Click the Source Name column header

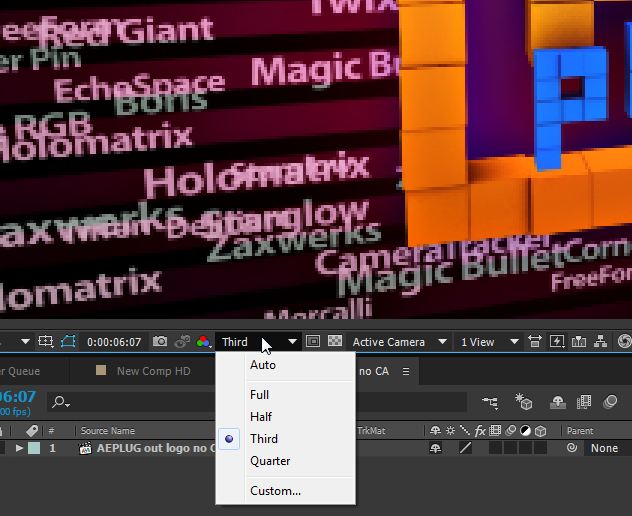[x=108, y=431]
